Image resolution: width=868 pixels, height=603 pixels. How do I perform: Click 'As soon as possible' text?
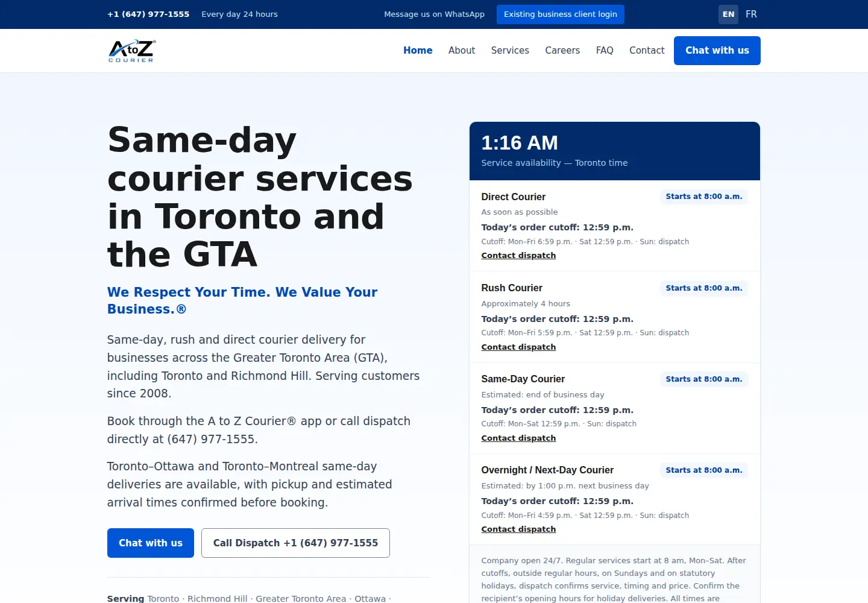(x=520, y=212)
